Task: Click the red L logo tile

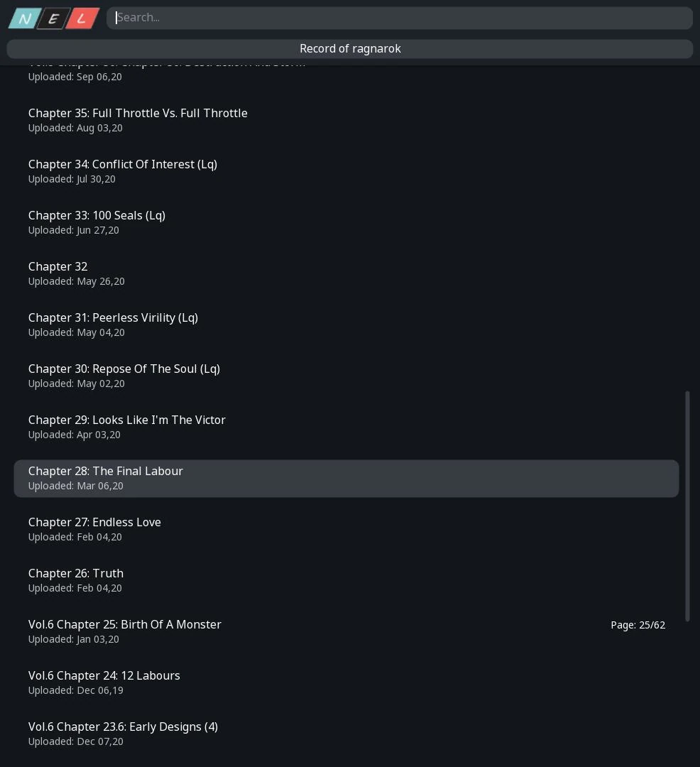Action: click(x=82, y=18)
